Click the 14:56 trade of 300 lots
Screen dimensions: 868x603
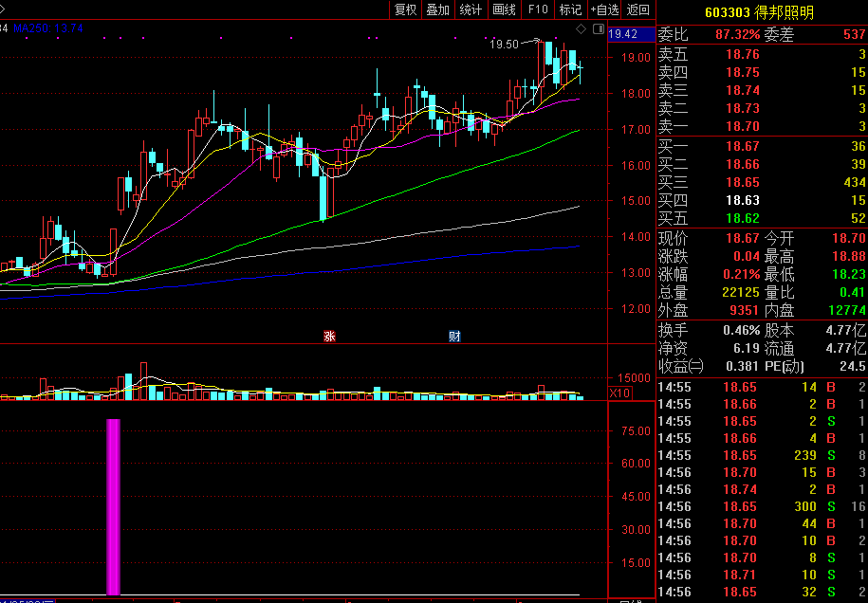[762, 506]
